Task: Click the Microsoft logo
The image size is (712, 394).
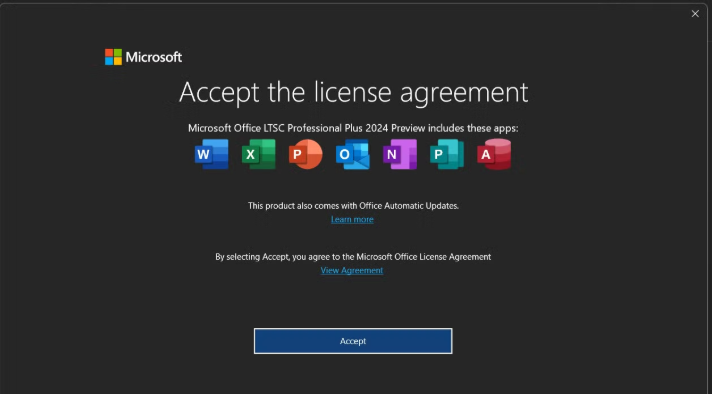Action: [x=143, y=57]
